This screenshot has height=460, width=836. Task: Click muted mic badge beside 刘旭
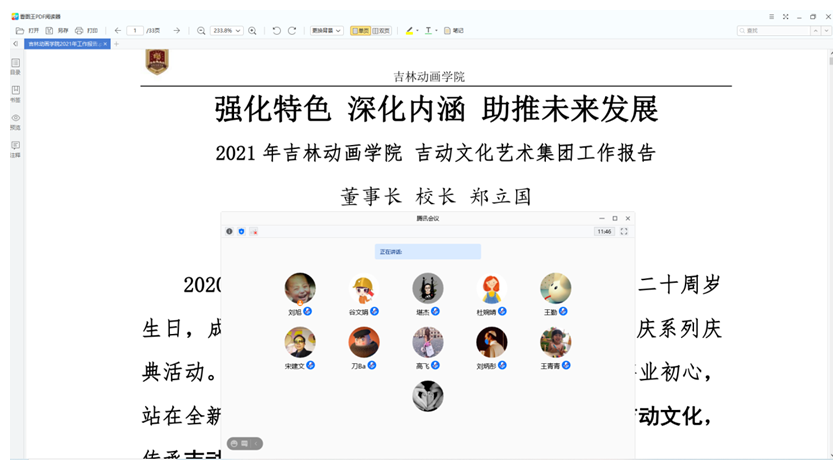[x=308, y=311]
